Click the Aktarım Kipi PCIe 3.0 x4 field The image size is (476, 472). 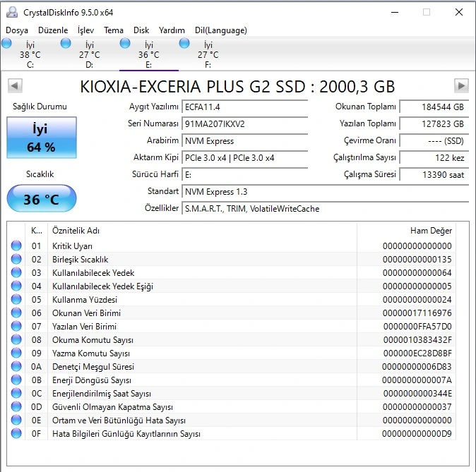point(244,158)
